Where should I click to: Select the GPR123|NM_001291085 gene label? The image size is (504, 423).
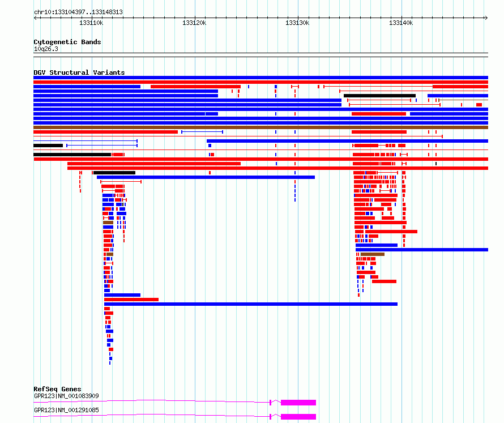[x=66, y=410]
